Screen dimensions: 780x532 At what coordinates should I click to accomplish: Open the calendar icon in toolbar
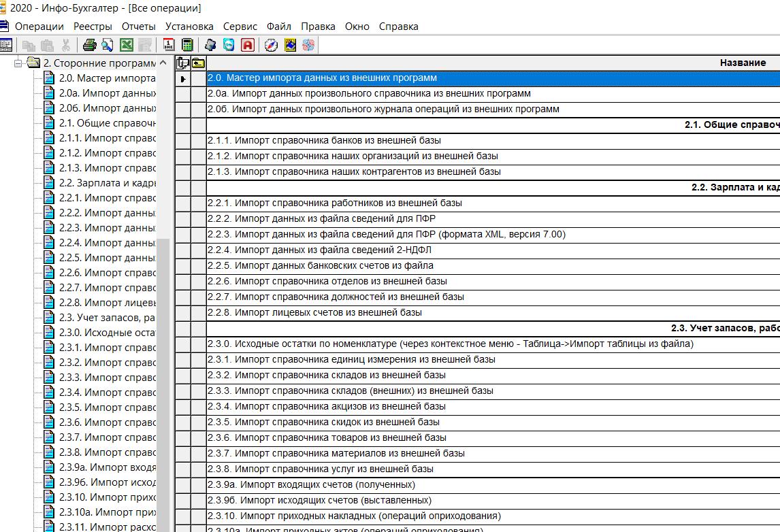(x=168, y=46)
